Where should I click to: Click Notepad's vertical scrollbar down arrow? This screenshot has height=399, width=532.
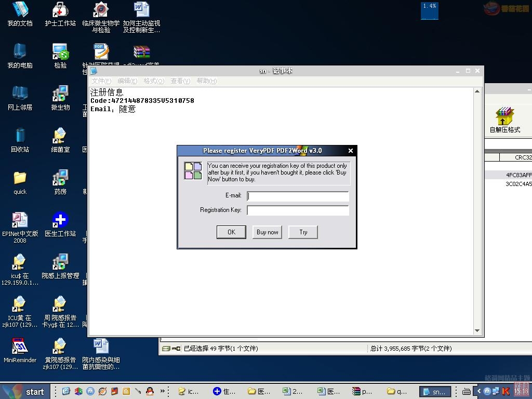tap(477, 330)
